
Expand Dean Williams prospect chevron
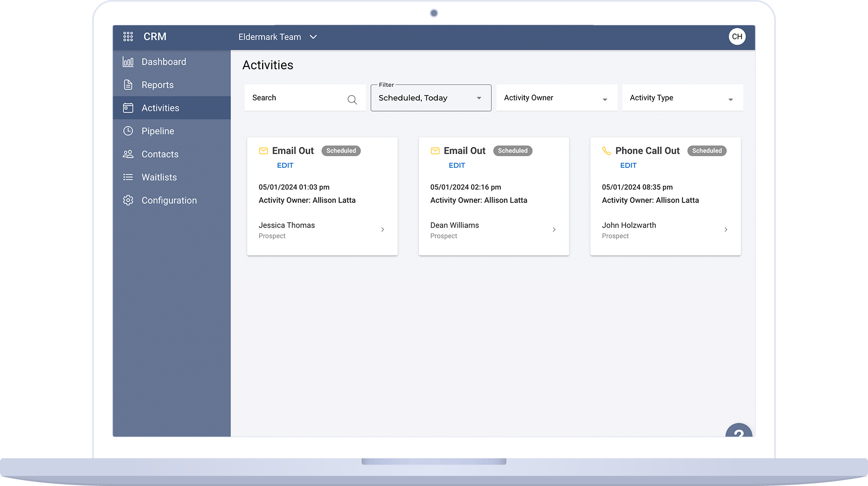coord(554,229)
